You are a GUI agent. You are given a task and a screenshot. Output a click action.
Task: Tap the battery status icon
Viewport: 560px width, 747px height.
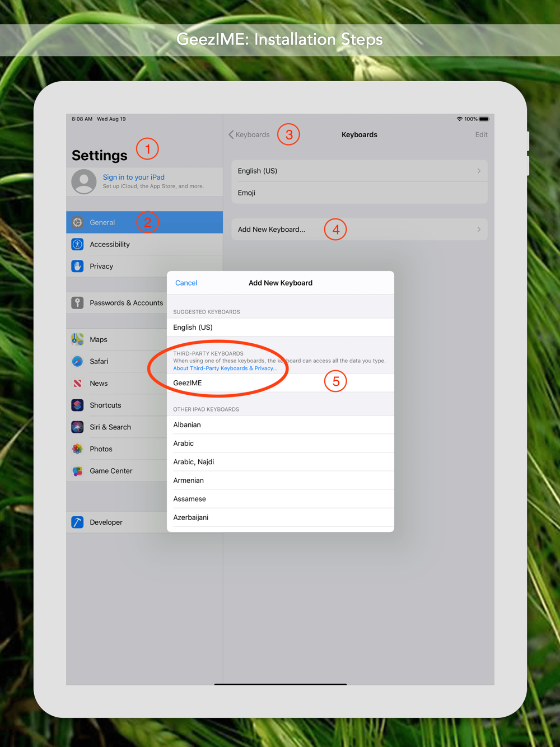[484, 119]
